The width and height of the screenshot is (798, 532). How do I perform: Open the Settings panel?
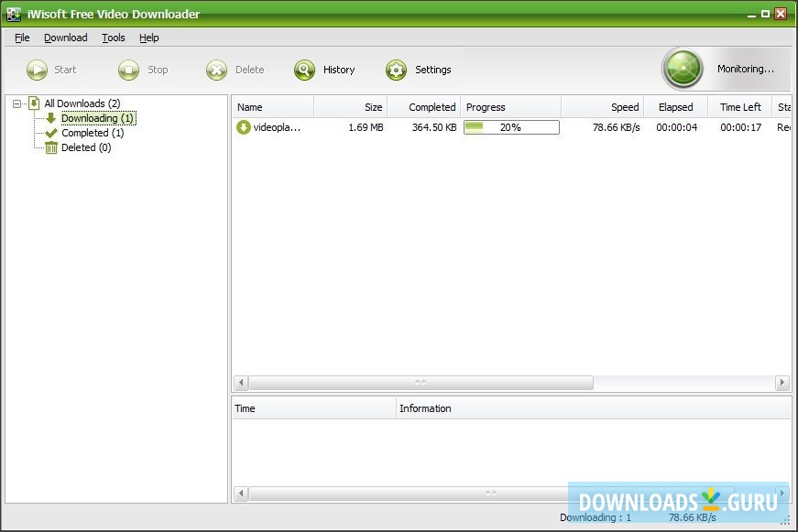click(396, 69)
